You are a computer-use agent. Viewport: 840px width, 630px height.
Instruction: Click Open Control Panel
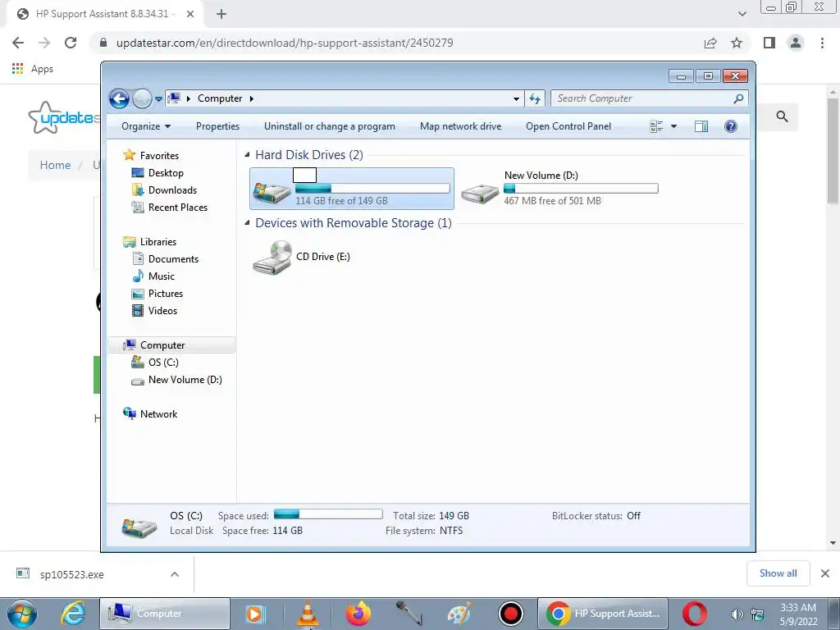pyautogui.click(x=568, y=126)
